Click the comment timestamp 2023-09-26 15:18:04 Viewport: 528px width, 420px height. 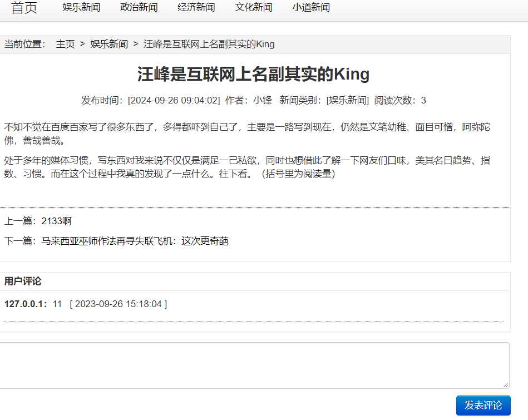[118, 304]
